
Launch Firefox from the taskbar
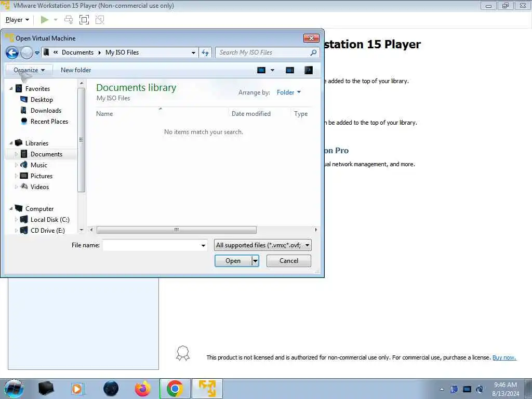[143, 389]
